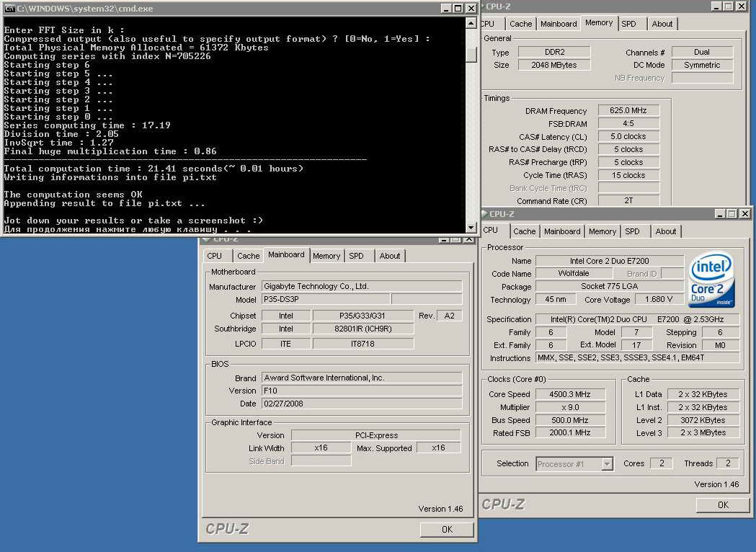This screenshot has width=756, height=552.
Task: Click the Chipset value P35/G33/G31
Action: point(363,316)
